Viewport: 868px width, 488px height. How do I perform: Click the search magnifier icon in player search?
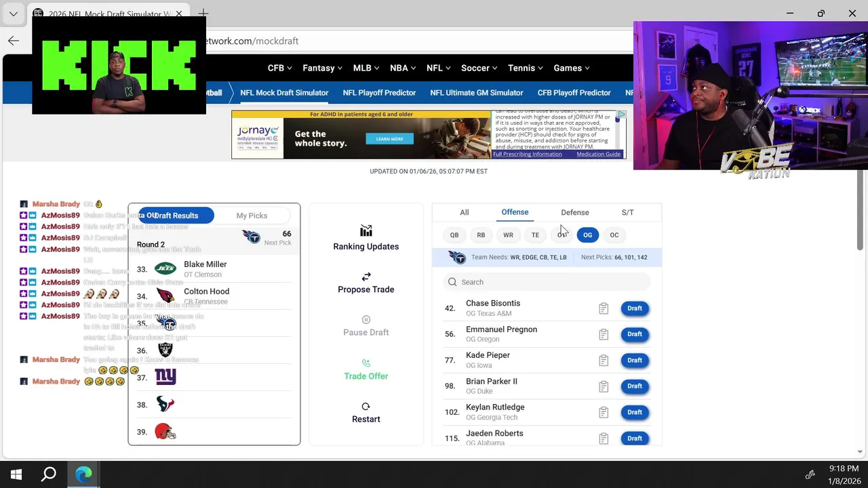452,282
